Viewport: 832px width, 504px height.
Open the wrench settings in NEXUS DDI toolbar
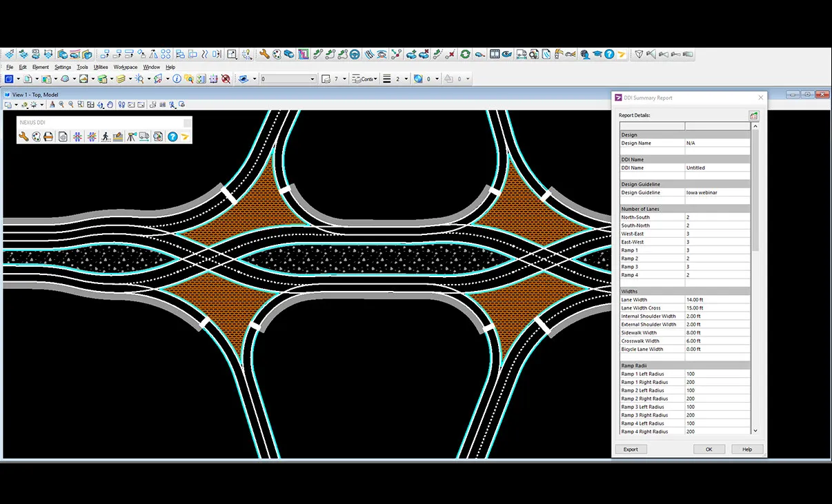pyautogui.click(x=23, y=137)
